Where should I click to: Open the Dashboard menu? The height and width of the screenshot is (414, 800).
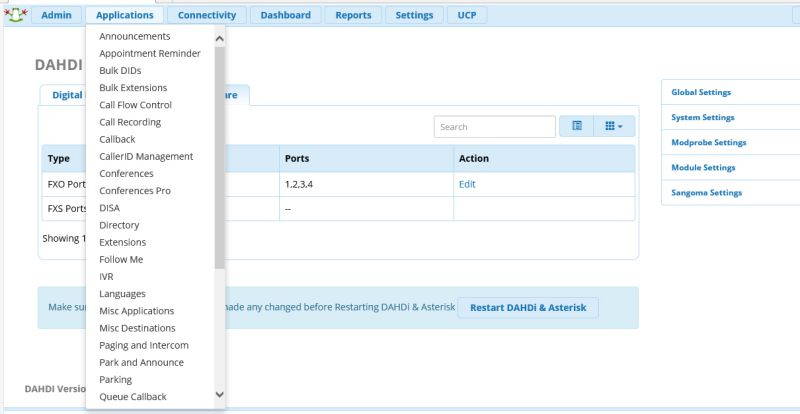tap(286, 15)
